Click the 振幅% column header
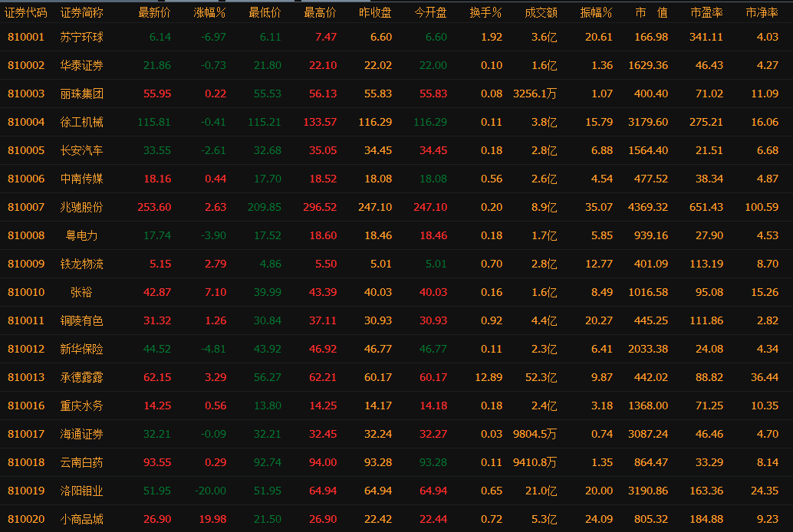 pyautogui.click(x=596, y=12)
